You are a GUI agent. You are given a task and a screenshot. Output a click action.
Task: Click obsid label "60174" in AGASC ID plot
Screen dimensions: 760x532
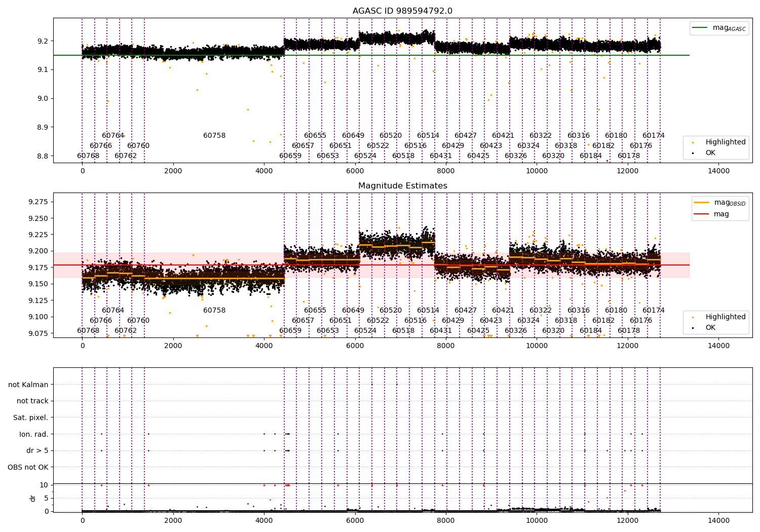click(654, 135)
